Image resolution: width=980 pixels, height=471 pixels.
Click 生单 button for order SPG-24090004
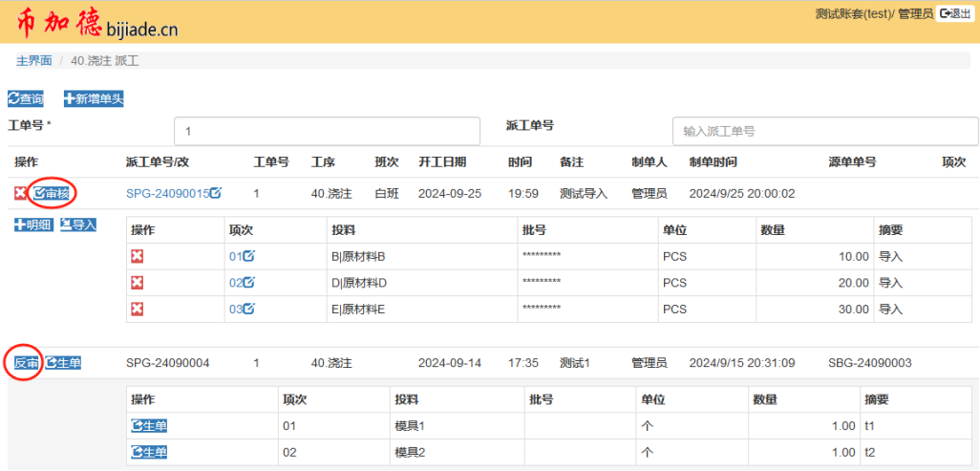pos(64,363)
